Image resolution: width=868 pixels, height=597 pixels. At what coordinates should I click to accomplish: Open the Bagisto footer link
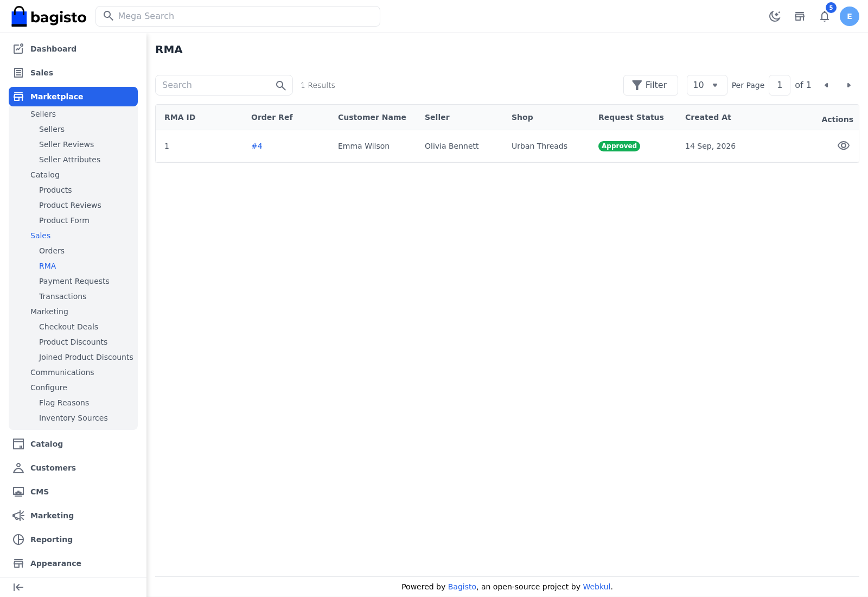462,587
